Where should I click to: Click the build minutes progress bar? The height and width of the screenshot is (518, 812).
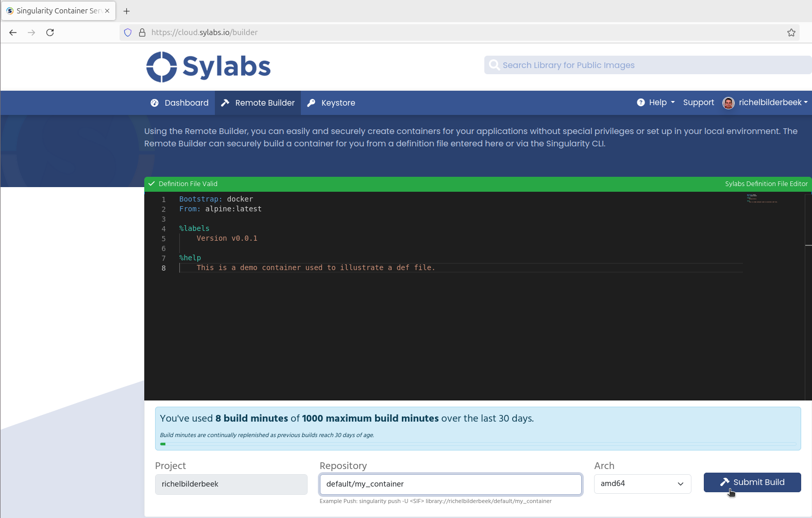pyautogui.click(x=478, y=444)
